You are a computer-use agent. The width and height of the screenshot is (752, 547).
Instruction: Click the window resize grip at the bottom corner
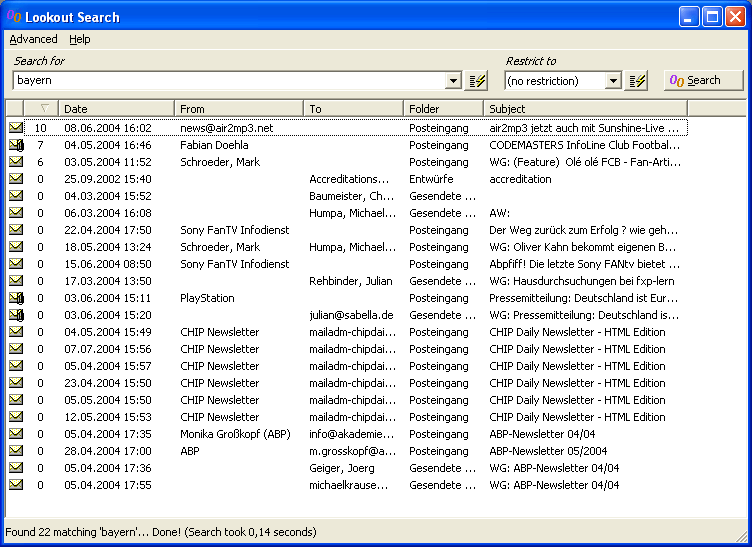coord(742,537)
